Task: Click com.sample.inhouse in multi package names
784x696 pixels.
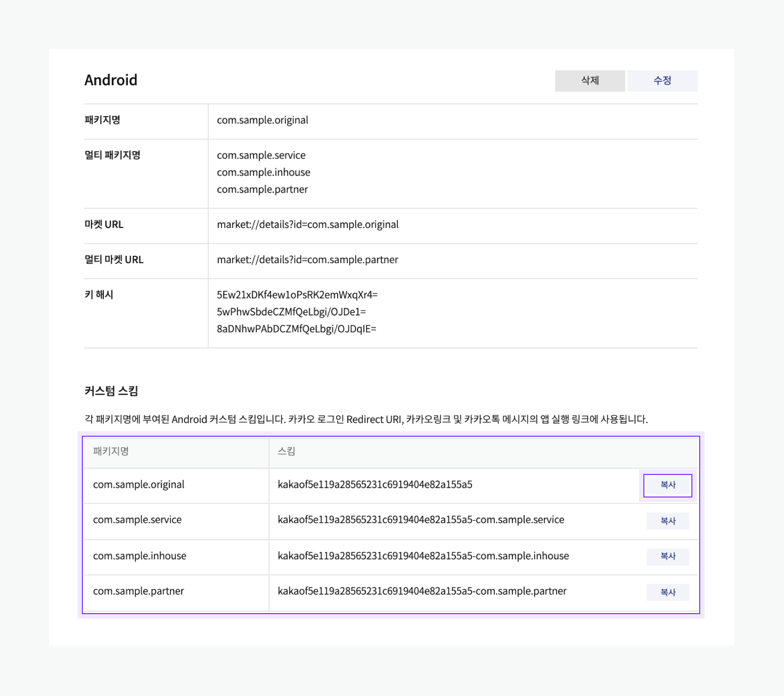Action: [264, 173]
